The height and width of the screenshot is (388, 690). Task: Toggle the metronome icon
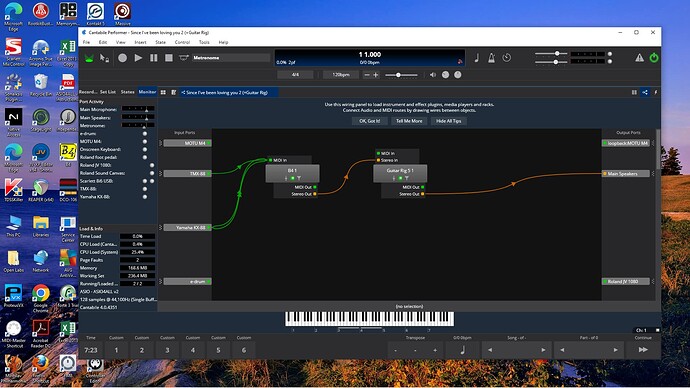491,58
